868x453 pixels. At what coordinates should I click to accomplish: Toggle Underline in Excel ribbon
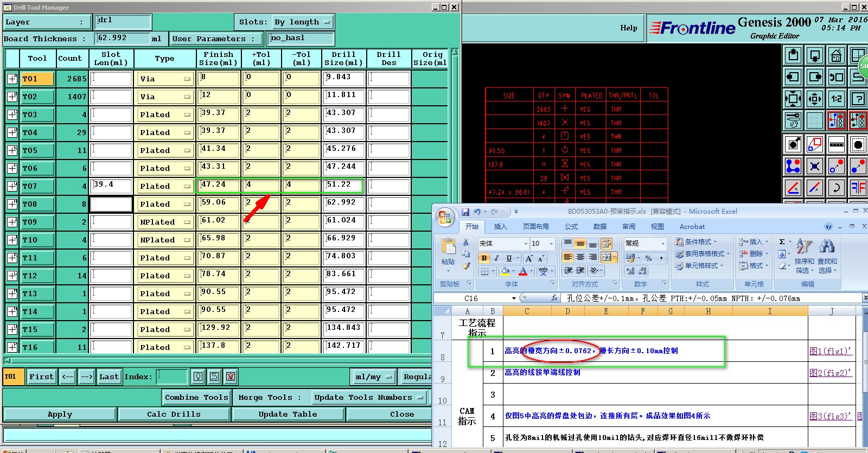click(x=509, y=258)
